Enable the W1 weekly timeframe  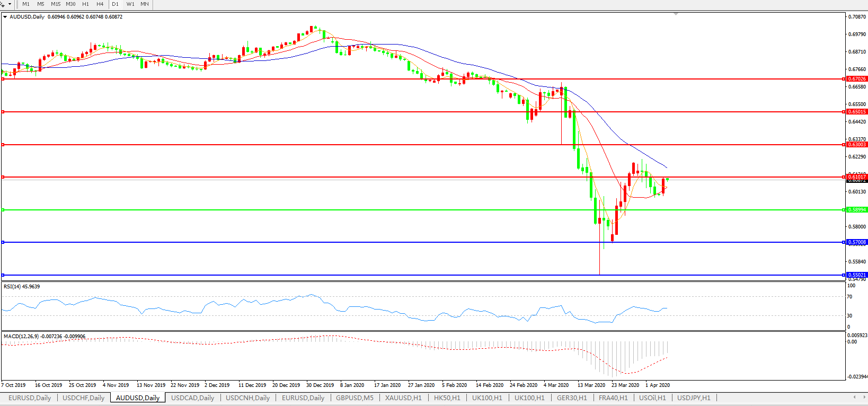130,4
